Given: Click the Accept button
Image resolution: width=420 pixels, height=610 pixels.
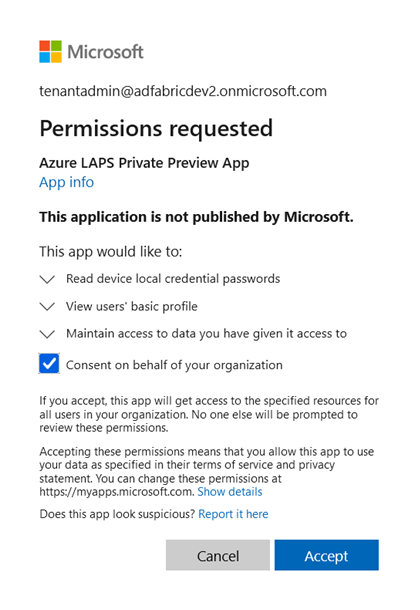Looking at the screenshot, I should (327, 555).
